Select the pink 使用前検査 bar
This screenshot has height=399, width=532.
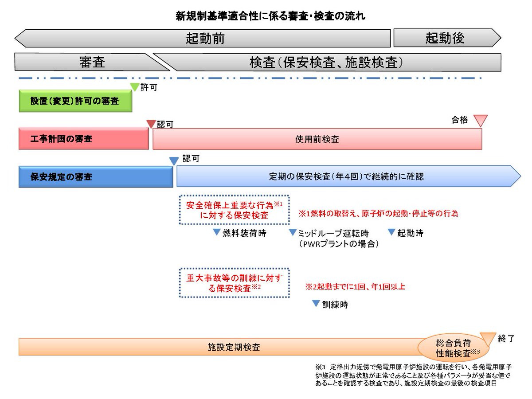point(317,139)
